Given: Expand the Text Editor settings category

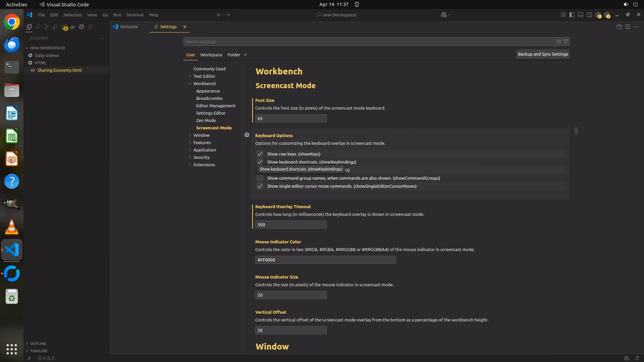Looking at the screenshot, I should point(204,76).
